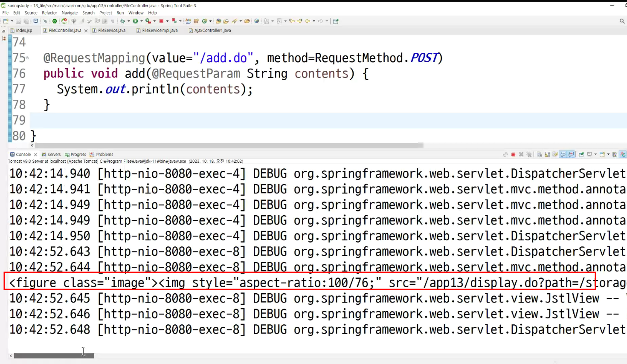Toggle show console on standard out change
627x364 pixels.
[x=563, y=154]
